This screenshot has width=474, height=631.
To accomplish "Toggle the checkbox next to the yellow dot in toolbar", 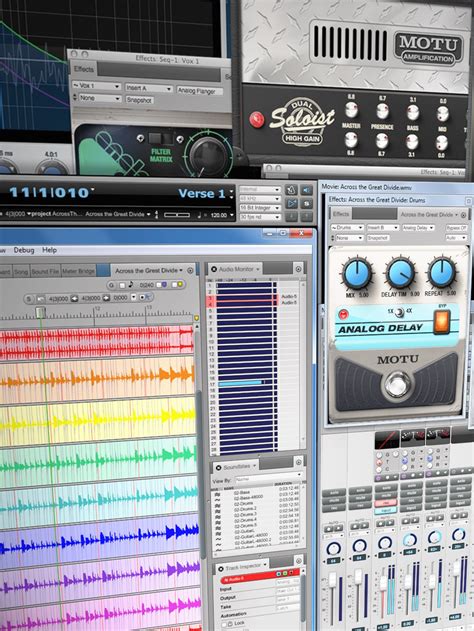I will (174, 285).
